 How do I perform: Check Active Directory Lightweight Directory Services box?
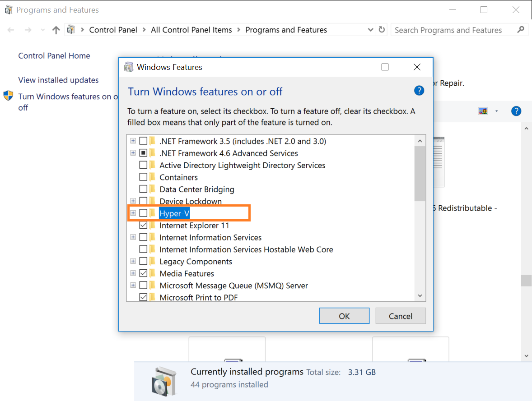[143, 165]
